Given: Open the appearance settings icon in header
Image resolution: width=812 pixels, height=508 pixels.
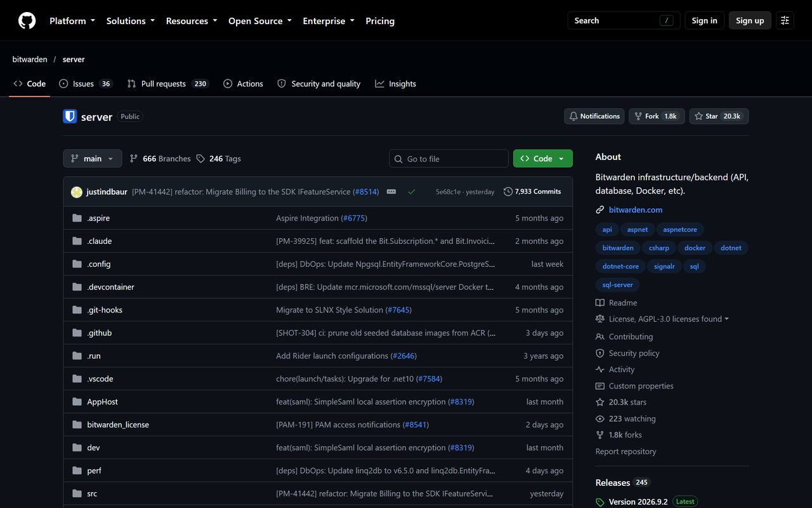Looking at the screenshot, I should tap(785, 20).
